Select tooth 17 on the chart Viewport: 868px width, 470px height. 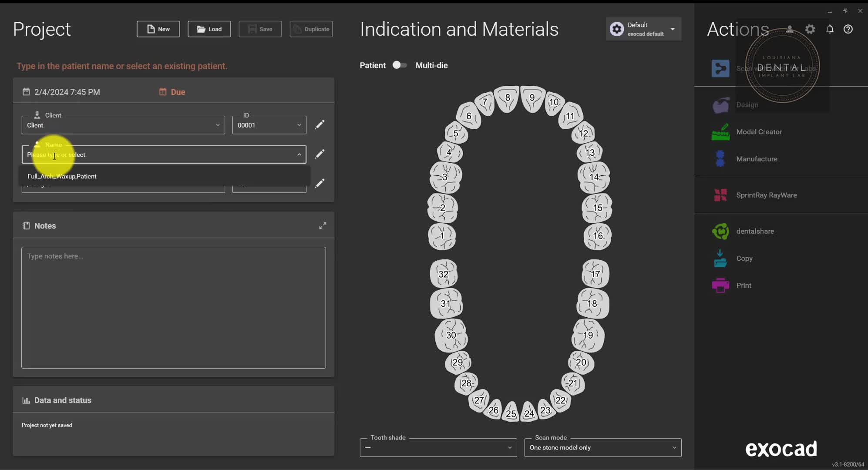595,274
